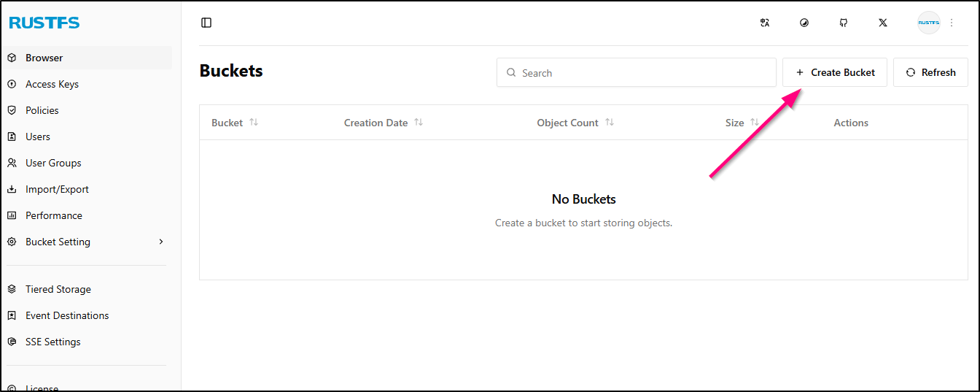Open the language translation icon

(x=764, y=23)
